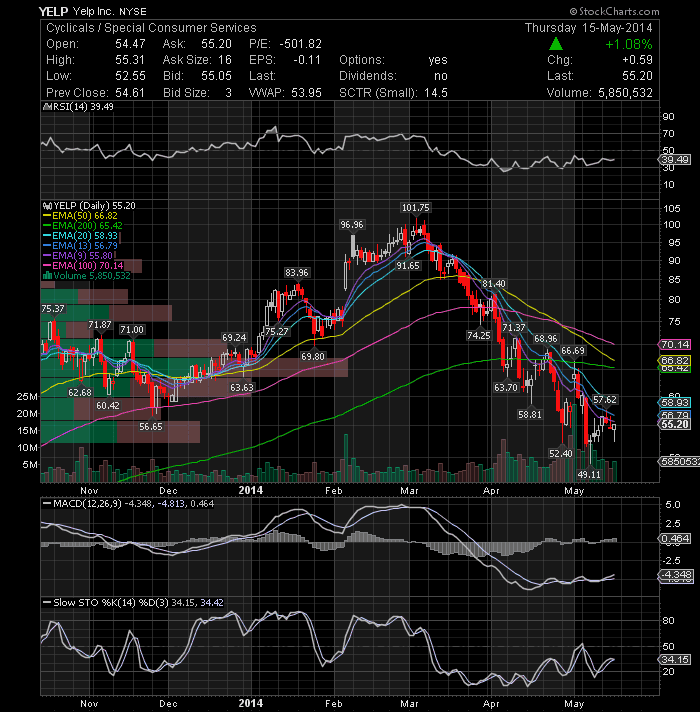Click the 57.62 price label
700x712 pixels.
click(605, 400)
